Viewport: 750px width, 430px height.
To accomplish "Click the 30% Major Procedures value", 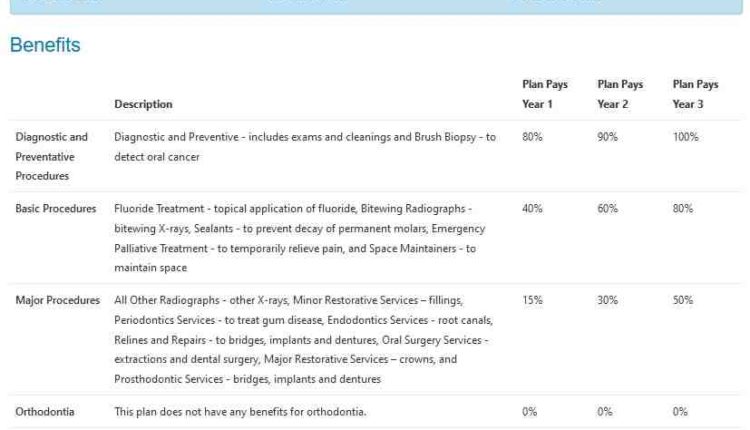I will pos(607,300).
